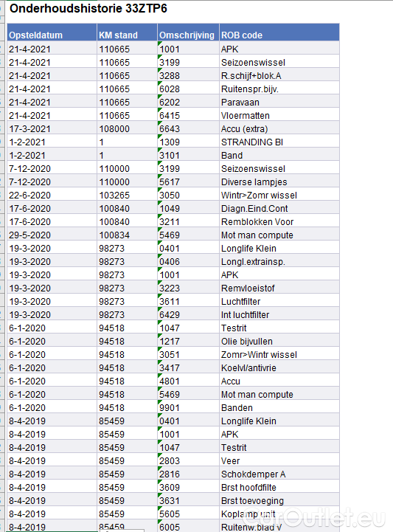
Task: Select the Diagn.Eind.Cont cell
Action: (279, 208)
